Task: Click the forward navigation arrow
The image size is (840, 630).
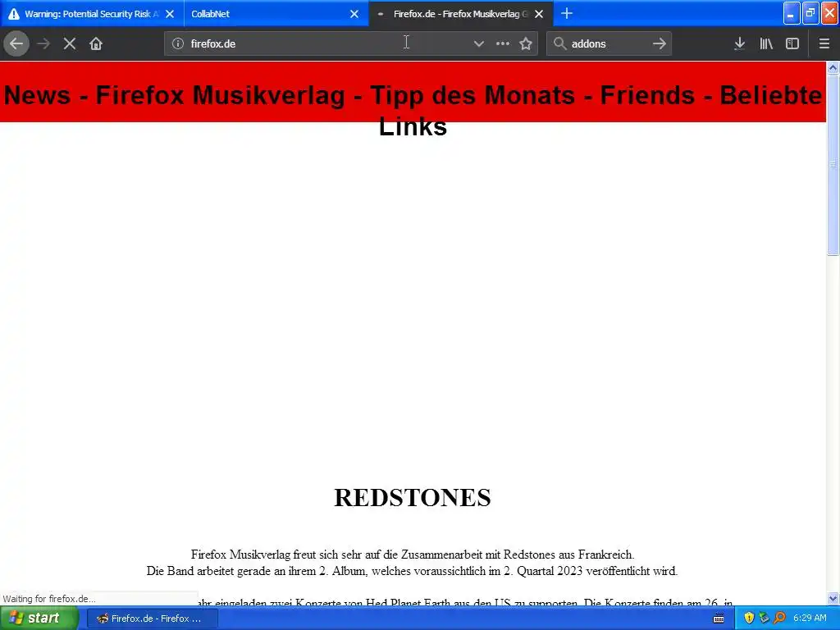Action: click(44, 44)
